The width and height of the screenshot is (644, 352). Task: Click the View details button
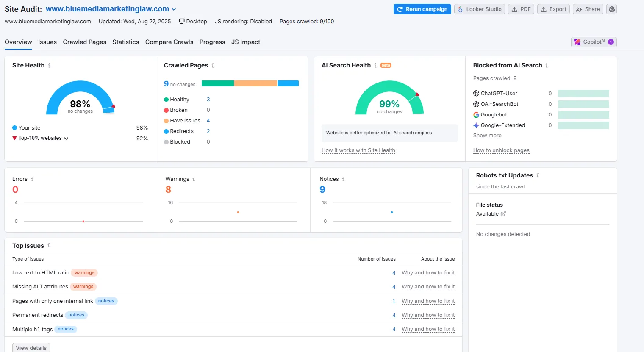tap(31, 348)
